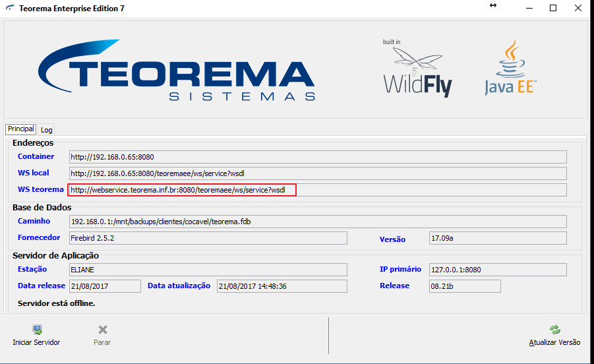
Task: Select the Principal tab
Action: [x=21, y=129]
